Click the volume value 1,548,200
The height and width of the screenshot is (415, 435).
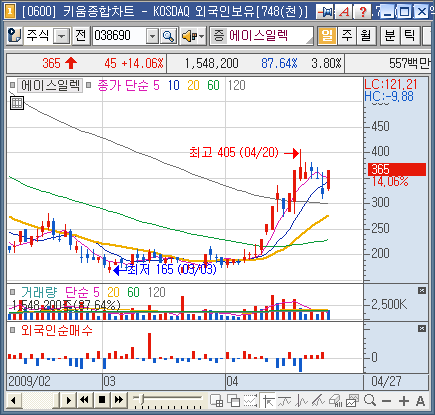[x=211, y=63]
